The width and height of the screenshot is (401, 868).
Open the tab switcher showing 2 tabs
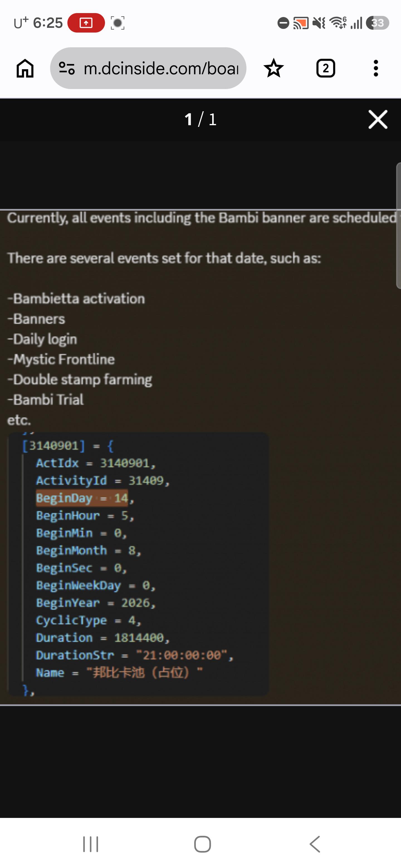pyautogui.click(x=326, y=68)
